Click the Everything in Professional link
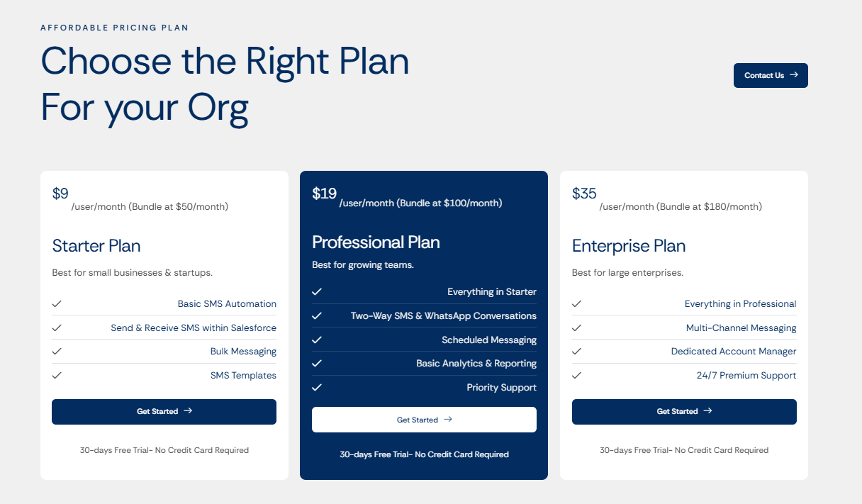862x504 pixels. coord(740,303)
